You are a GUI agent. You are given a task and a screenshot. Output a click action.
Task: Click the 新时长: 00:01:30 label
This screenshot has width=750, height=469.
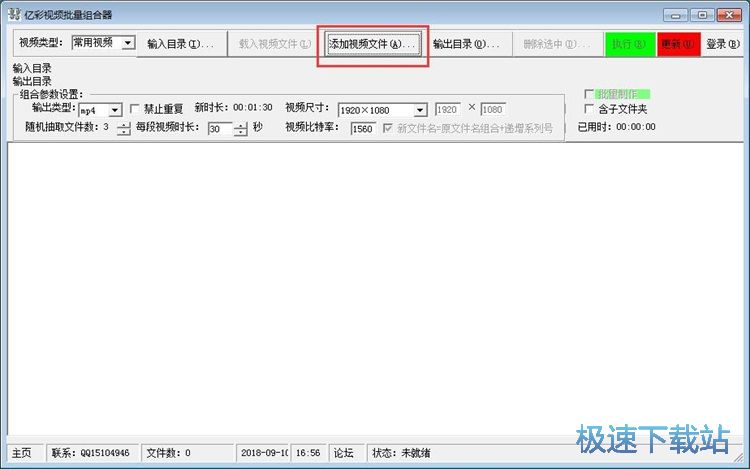point(233,108)
